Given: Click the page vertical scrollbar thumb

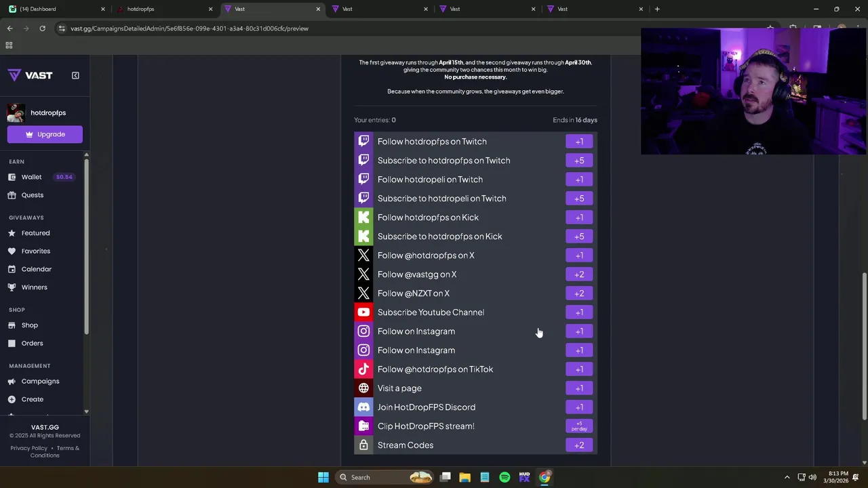Looking at the screenshot, I should (x=863, y=346).
